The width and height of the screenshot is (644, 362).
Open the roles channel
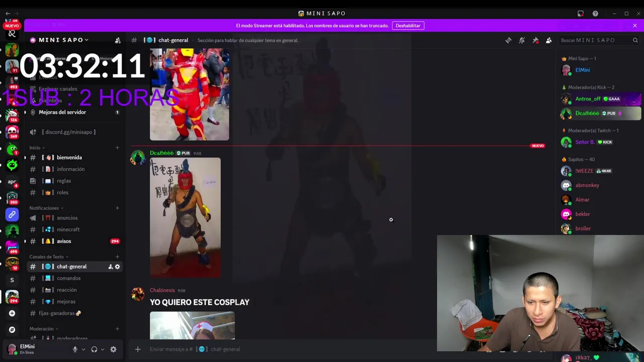[62, 192]
